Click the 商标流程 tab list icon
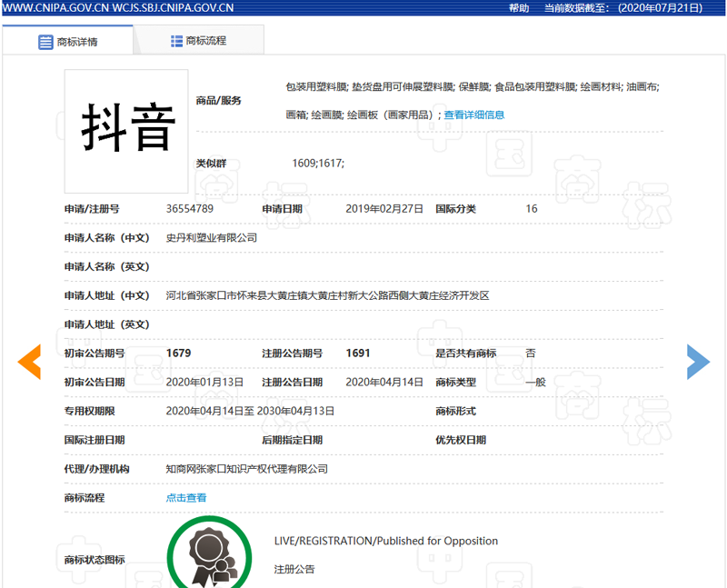 point(176,41)
